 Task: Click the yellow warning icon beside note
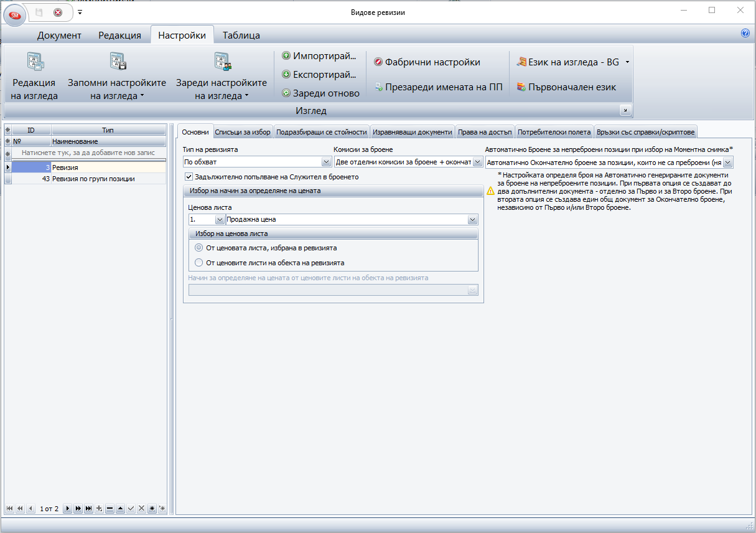pos(491,191)
